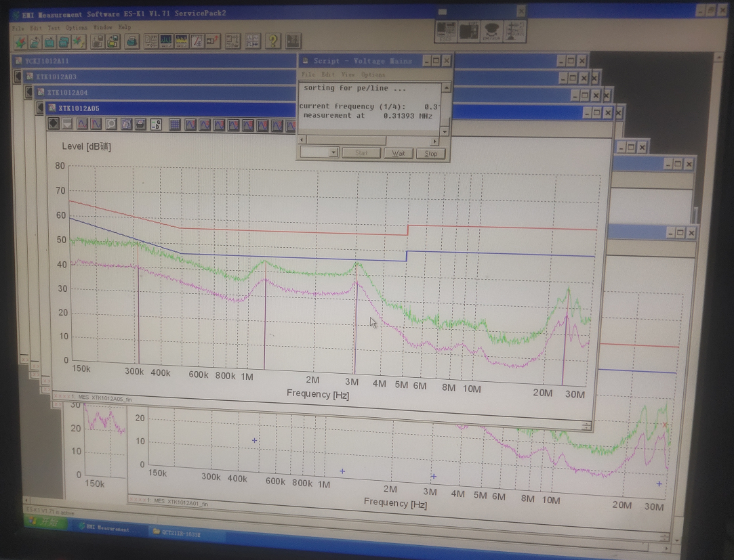734x560 pixels.
Task: Toggle the first wave trace icon right of grid icon
Action: [x=190, y=125]
